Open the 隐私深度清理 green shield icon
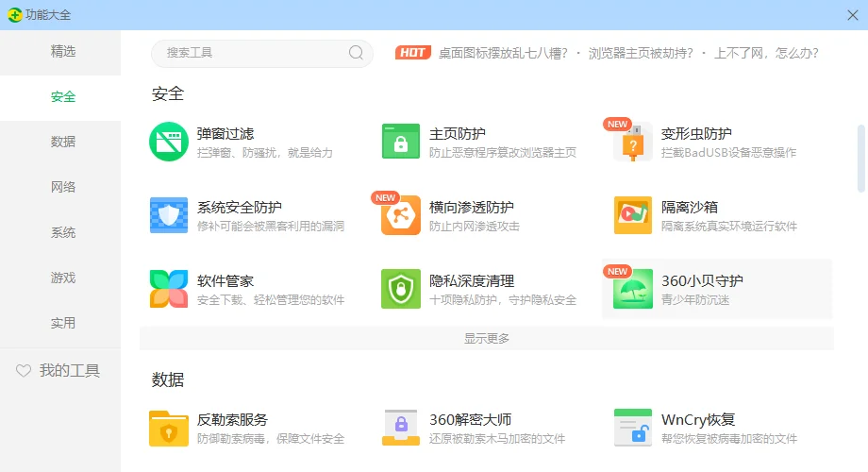Screen dimensions: 868x472 (401, 289)
